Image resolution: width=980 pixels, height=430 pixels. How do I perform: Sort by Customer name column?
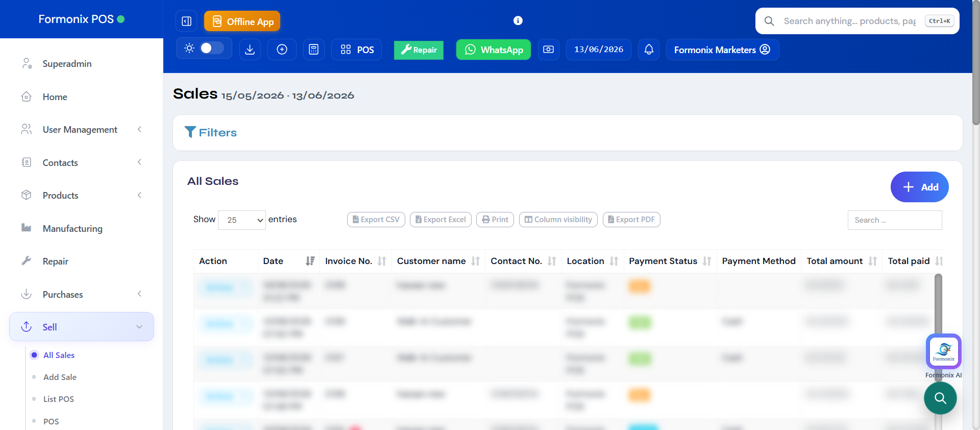[x=438, y=261]
